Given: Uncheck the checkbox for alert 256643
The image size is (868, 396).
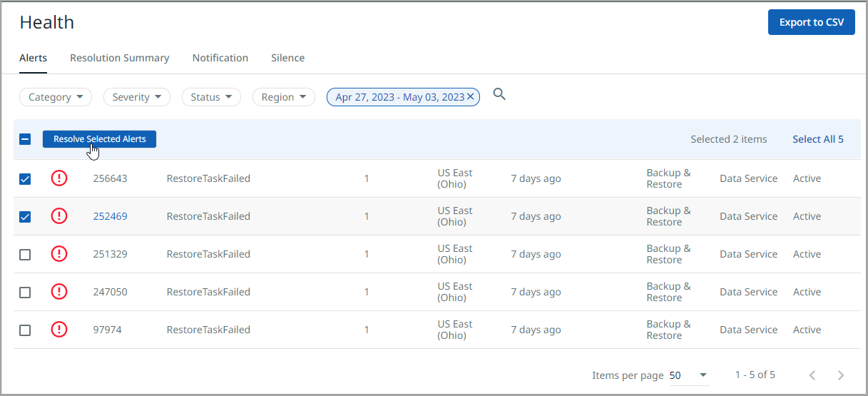Looking at the screenshot, I should click(x=25, y=179).
